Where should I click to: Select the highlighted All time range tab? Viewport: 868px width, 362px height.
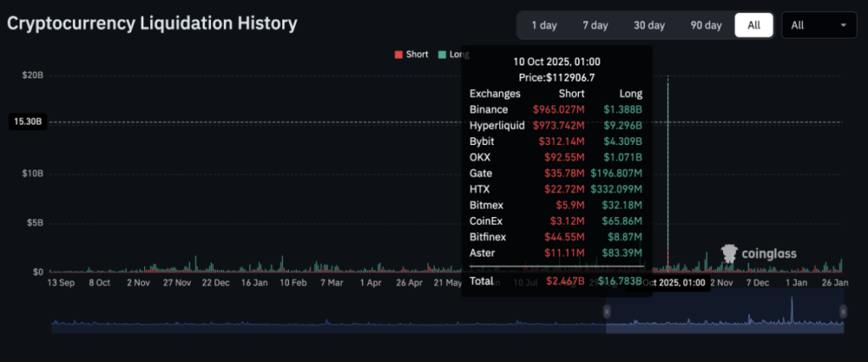(x=754, y=25)
